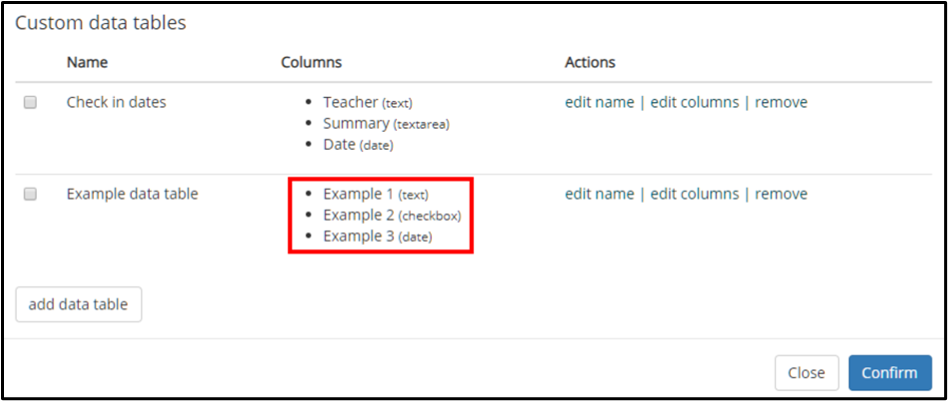Select the Example 2 (checkbox) column entry
The width and height of the screenshot is (948, 401).
[x=392, y=215]
